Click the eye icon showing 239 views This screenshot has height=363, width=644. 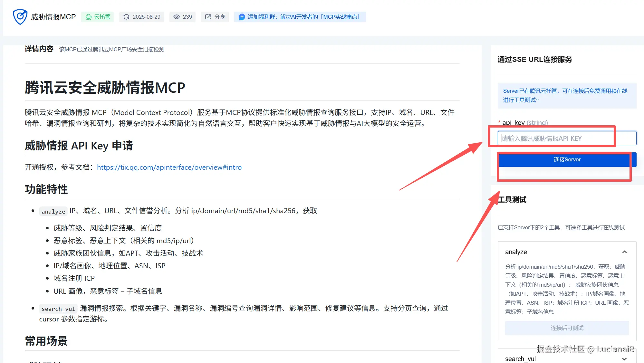click(x=177, y=17)
